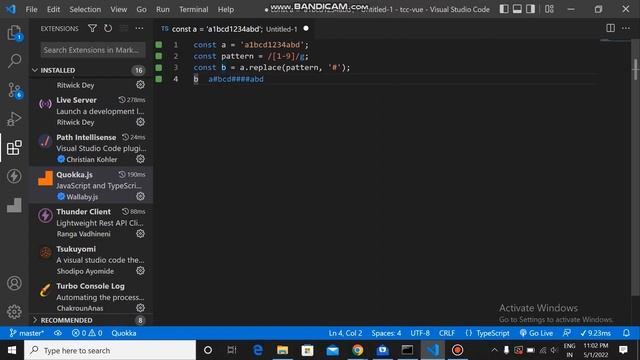
Task: Change Spaces: 4 indentation setting
Action: pyautogui.click(x=386, y=333)
